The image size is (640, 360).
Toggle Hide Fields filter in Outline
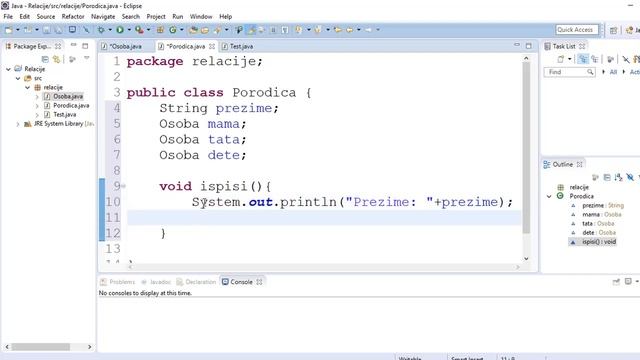pos(630,177)
